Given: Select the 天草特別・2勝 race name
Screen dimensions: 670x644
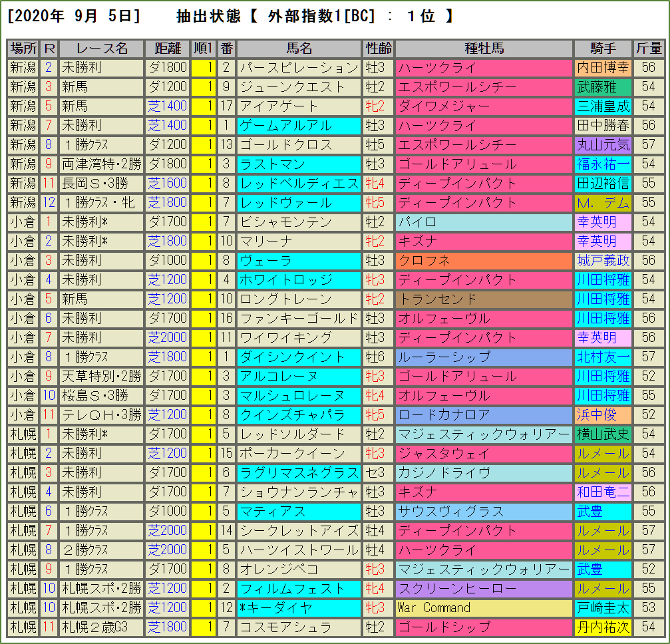Looking at the screenshot, I should coord(102,377).
